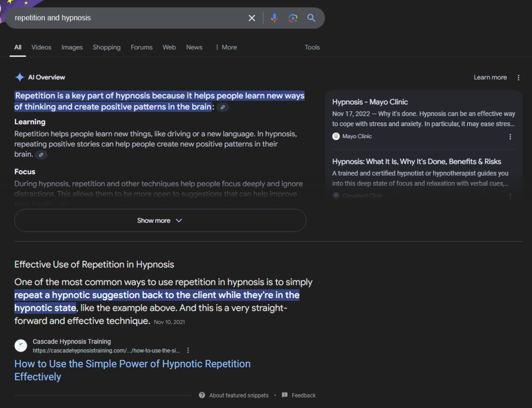Viewport: 532px width, 408px height.
Task: Submit search with the magnifying glass icon
Action: point(311,18)
